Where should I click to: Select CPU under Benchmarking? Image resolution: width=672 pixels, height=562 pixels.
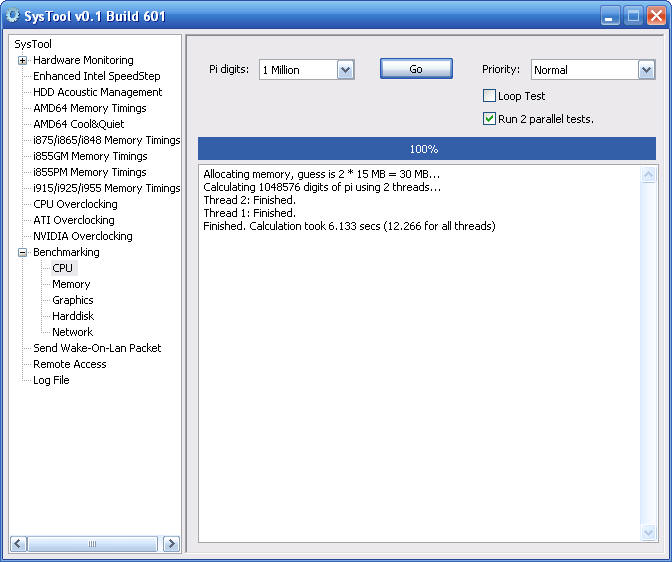coord(63,268)
